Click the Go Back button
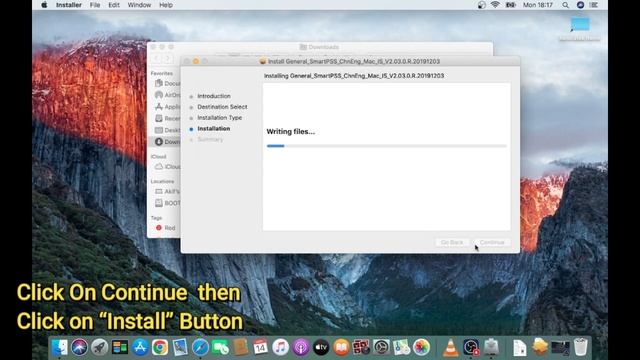 coord(452,242)
